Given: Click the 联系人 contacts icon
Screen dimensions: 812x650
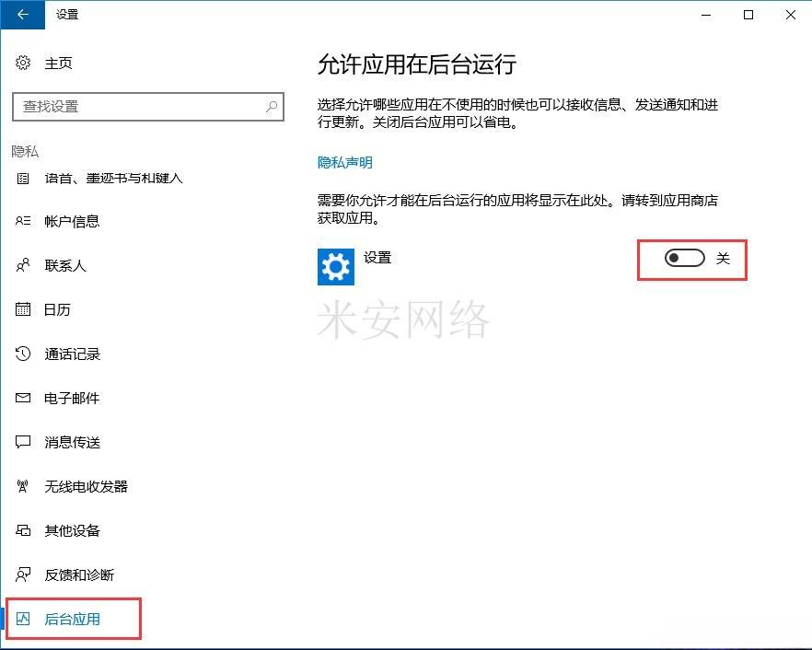Looking at the screenshot, I should click(x=23, y=265).
